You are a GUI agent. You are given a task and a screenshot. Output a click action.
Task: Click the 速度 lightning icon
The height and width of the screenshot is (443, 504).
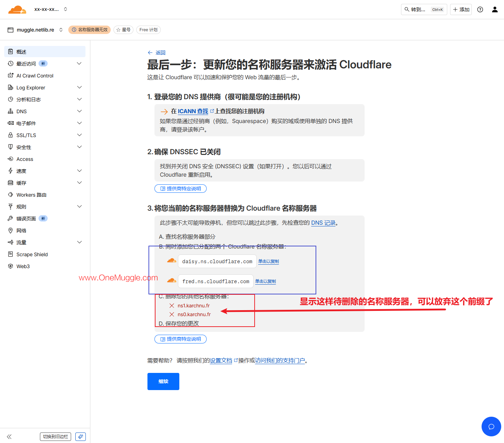pyautogui.click(x=11, y=171)
